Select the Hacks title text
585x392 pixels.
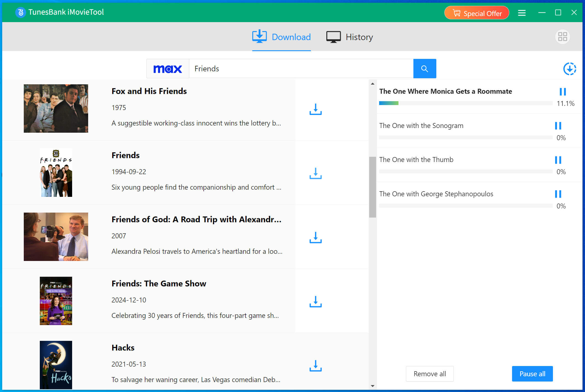click(123, 348)
